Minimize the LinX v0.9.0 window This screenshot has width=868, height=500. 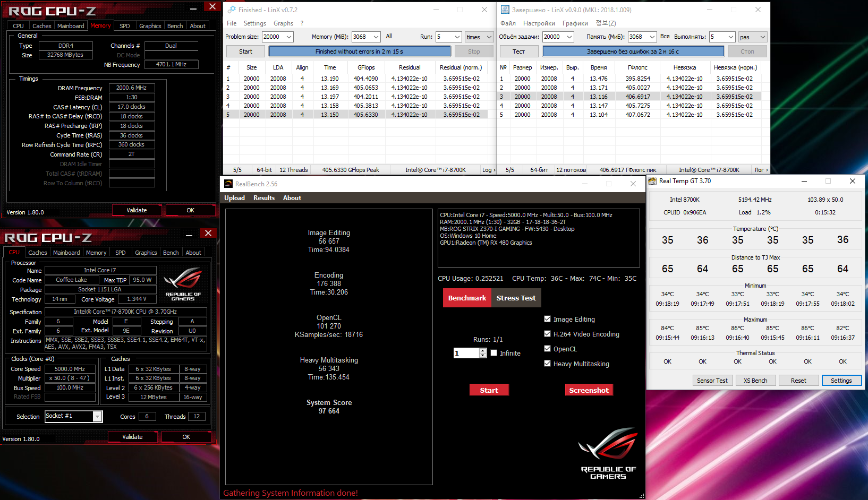point(709,10)
